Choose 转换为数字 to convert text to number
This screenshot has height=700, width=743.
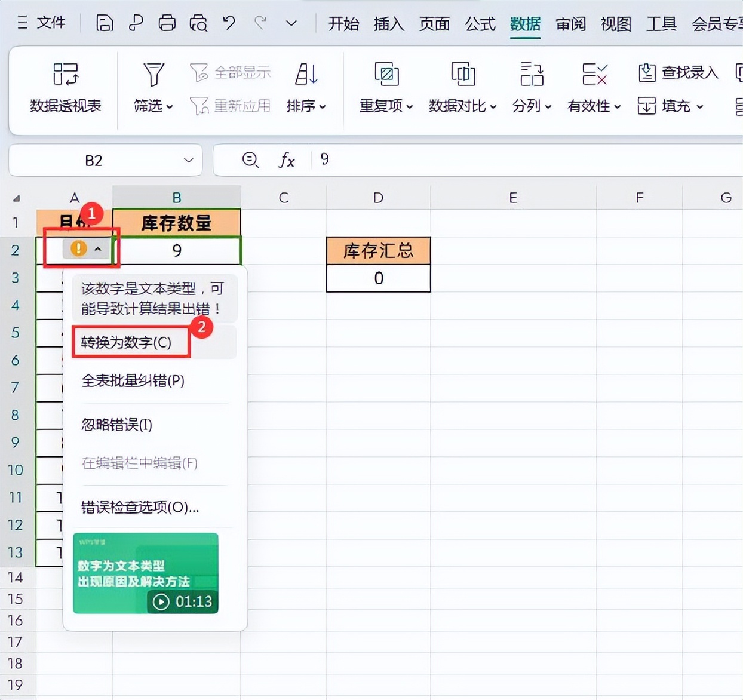124,342
